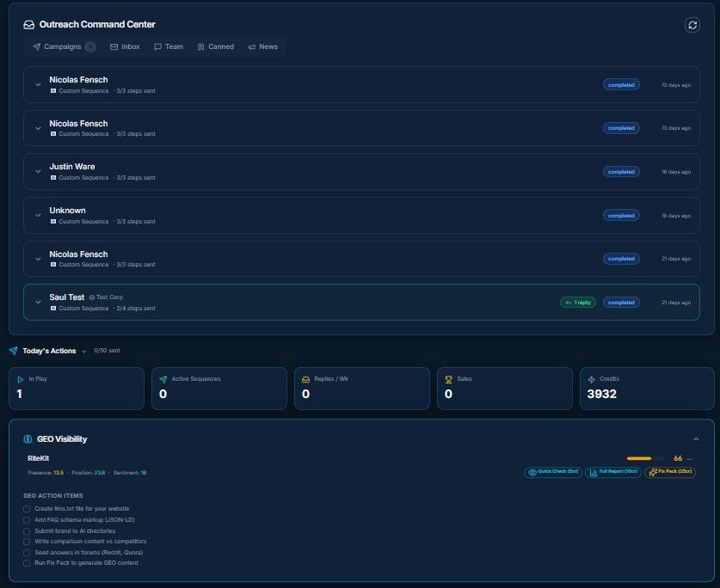The width and height of the screenshot is (720, 588).
Task: Click the '1 reply' badge on Saul Test
Action: pyautogui.click(x=577, y=303)
